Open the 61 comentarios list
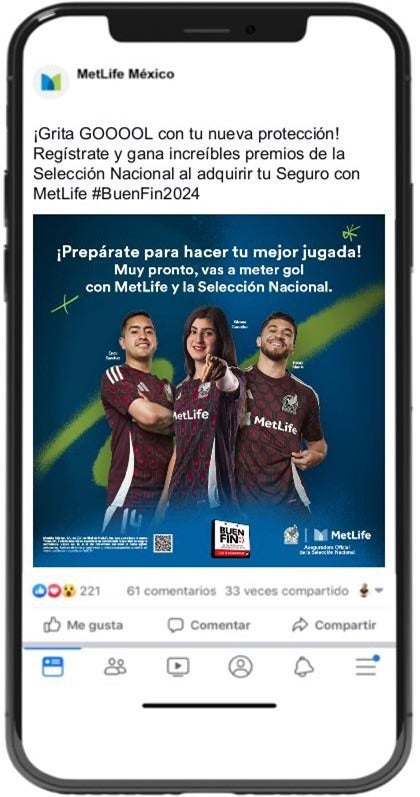Viewport: 420px width, 797px height. click(171, 591)
